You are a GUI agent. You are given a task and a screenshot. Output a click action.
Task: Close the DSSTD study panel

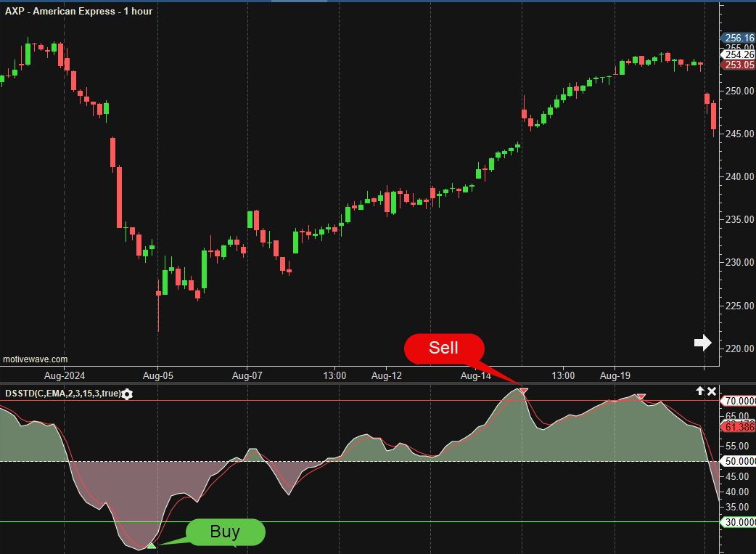pyautogui.click(x=712, y=391)
